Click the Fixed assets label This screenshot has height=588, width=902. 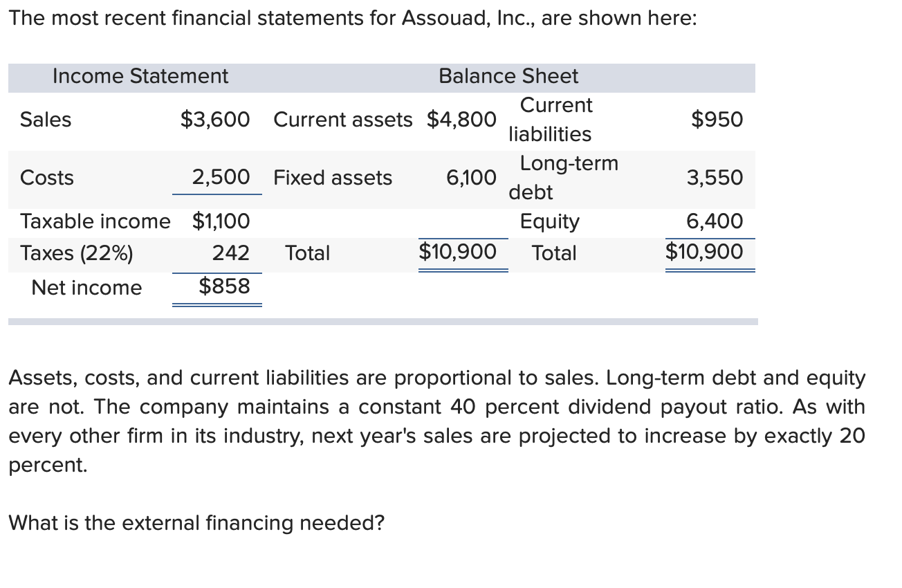333,178
